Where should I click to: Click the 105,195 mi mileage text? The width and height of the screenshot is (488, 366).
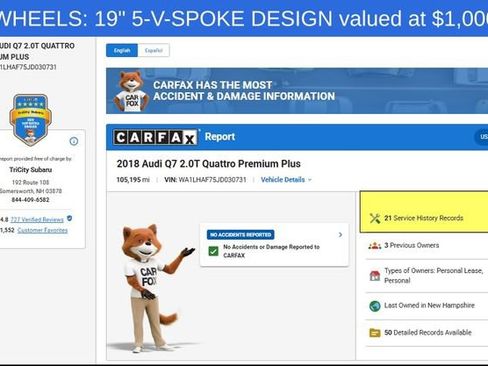133,180
